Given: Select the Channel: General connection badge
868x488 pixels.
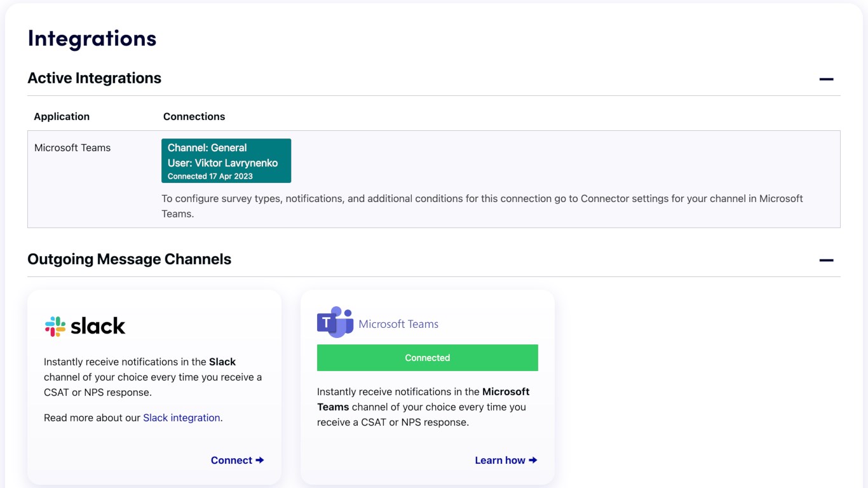Looking at the screenshot, I should pos(226,161).
